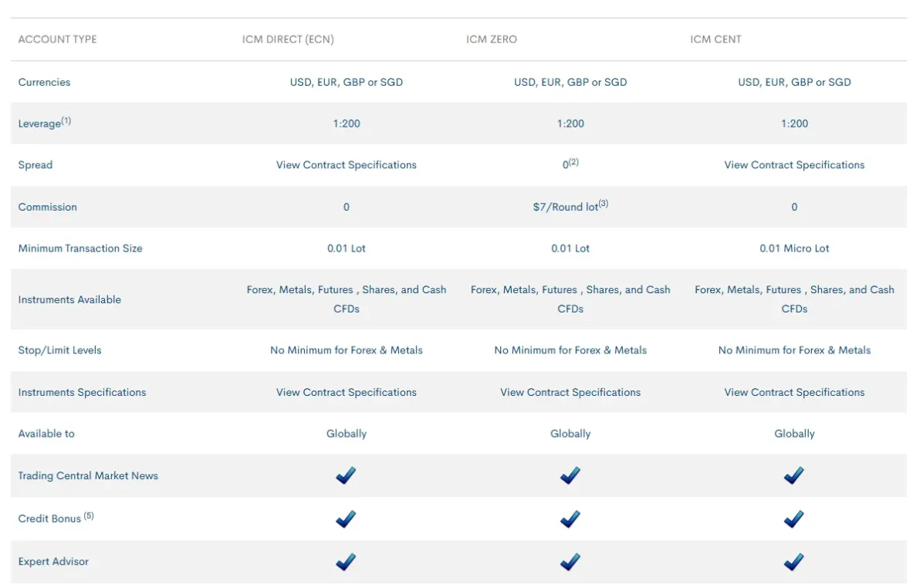Screen dimensions: 913x588
Task: Open Instruments Specifications link for ICM DIRECT (ECN)
Action: pos(347,393)
